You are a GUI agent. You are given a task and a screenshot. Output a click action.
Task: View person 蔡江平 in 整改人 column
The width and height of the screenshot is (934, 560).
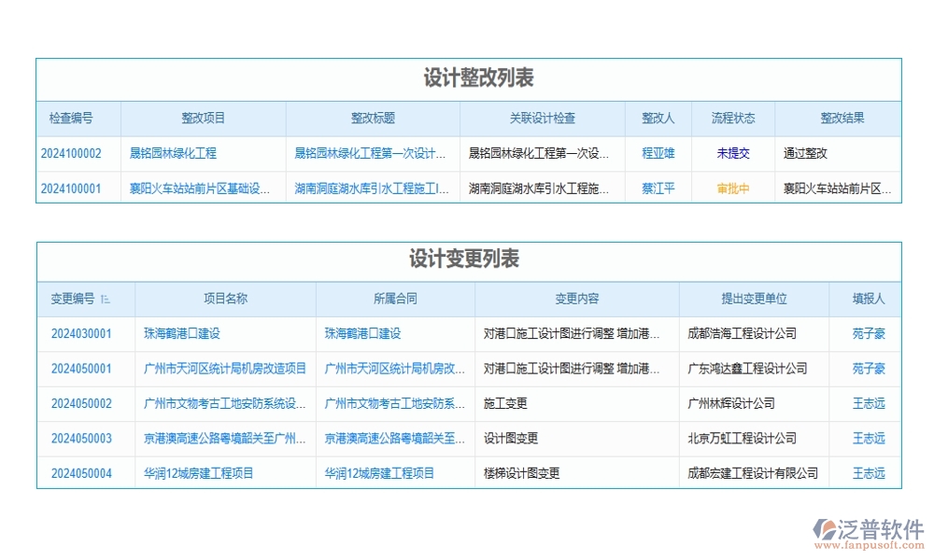coord(658,189)
